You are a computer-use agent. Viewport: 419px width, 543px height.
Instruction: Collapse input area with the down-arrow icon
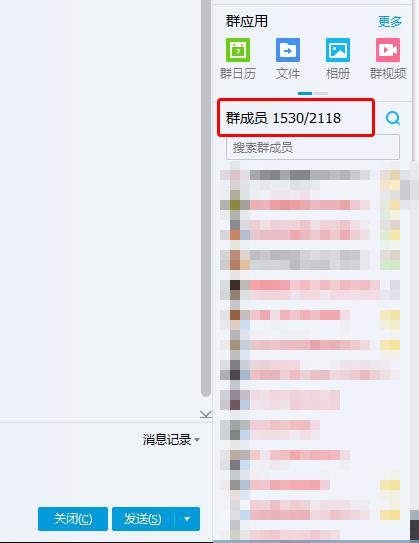[206, 414]
